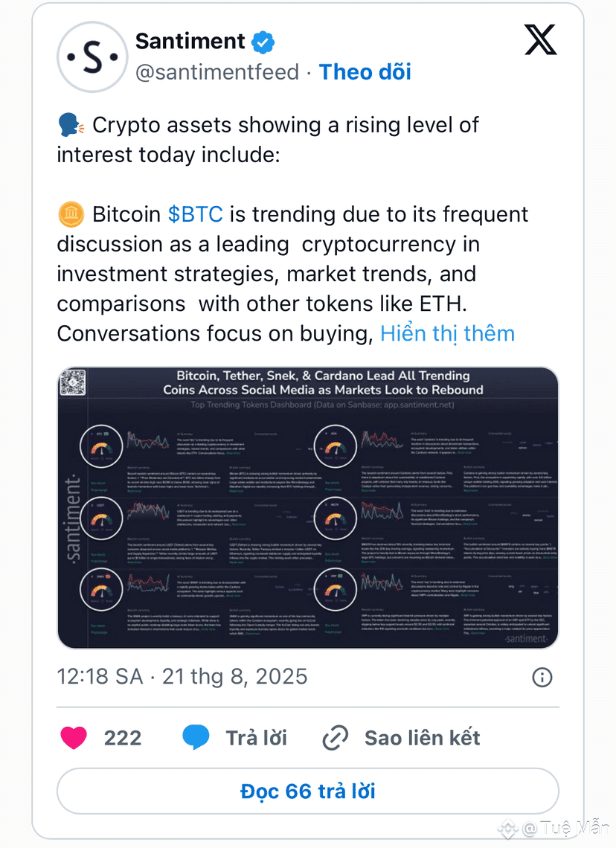The width and height of the screenshot is (616, 848).
Task: Click Sao liên kết copy link text
Action: coord(423,738)
